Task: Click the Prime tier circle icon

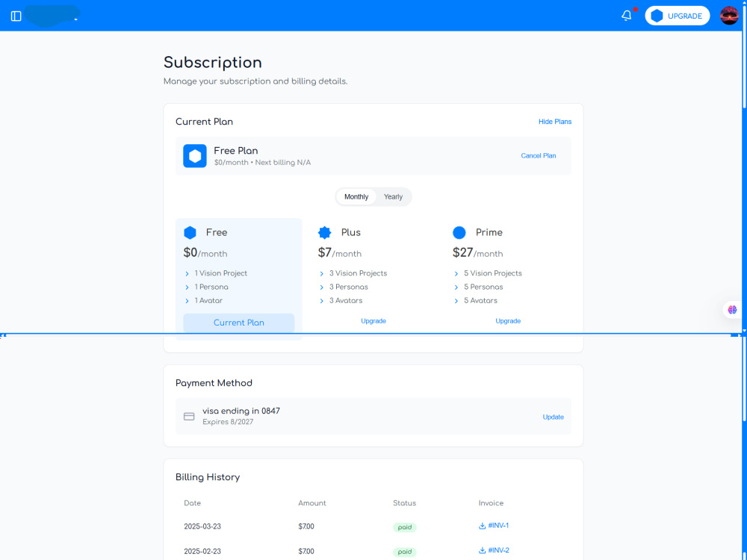Action: pyautogui.click(x=459, y=232)
